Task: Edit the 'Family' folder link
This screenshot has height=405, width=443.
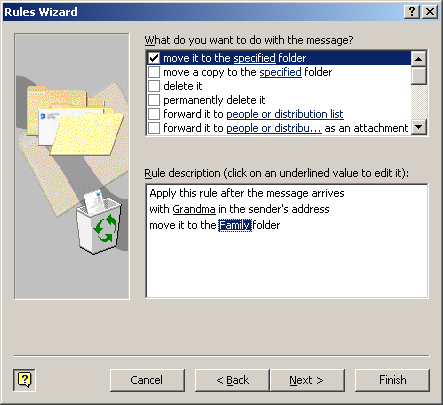Action: (x=235, y=225)
